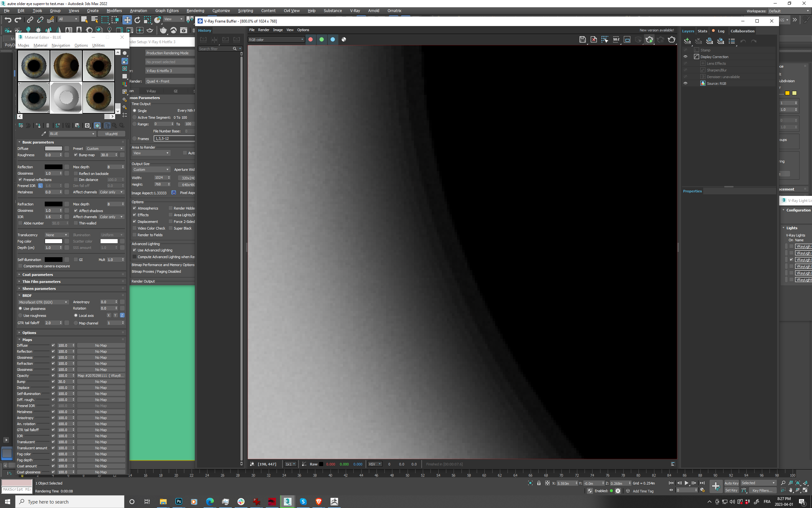
Task: Select the Select and Link tool
Action: click(30, 20)
